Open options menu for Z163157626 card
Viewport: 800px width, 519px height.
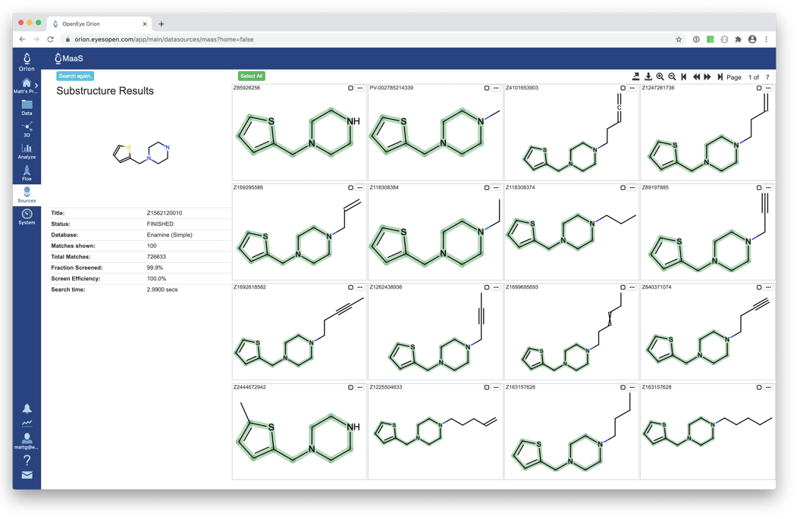(632, 387)
